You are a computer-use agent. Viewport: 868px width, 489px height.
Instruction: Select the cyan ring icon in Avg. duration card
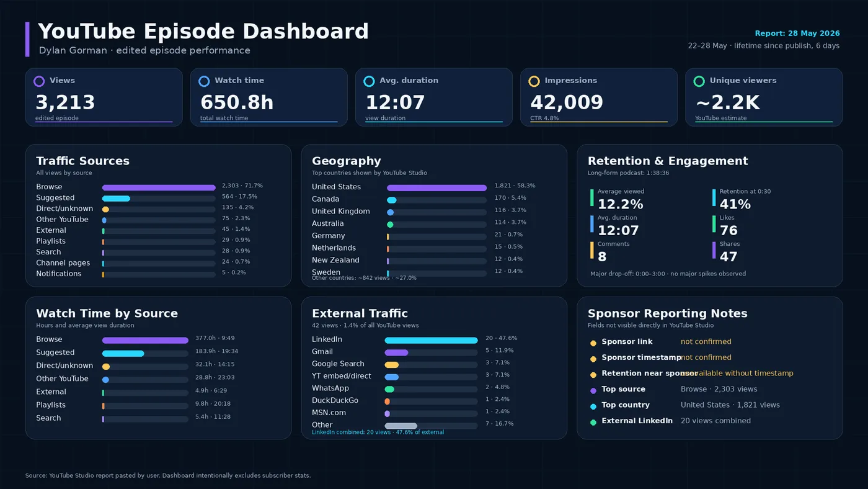point(369,81)
